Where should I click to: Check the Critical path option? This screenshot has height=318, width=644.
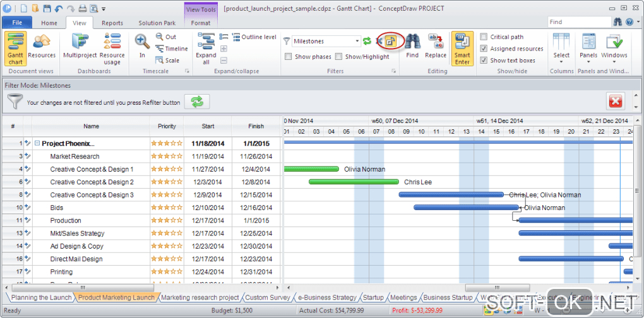484,37
